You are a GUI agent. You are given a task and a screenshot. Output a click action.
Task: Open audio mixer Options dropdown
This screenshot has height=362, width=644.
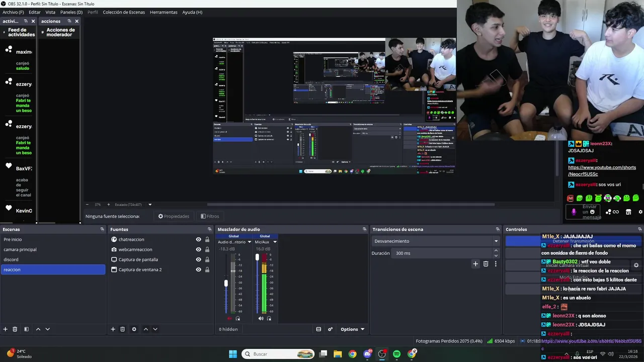point(352,329)
